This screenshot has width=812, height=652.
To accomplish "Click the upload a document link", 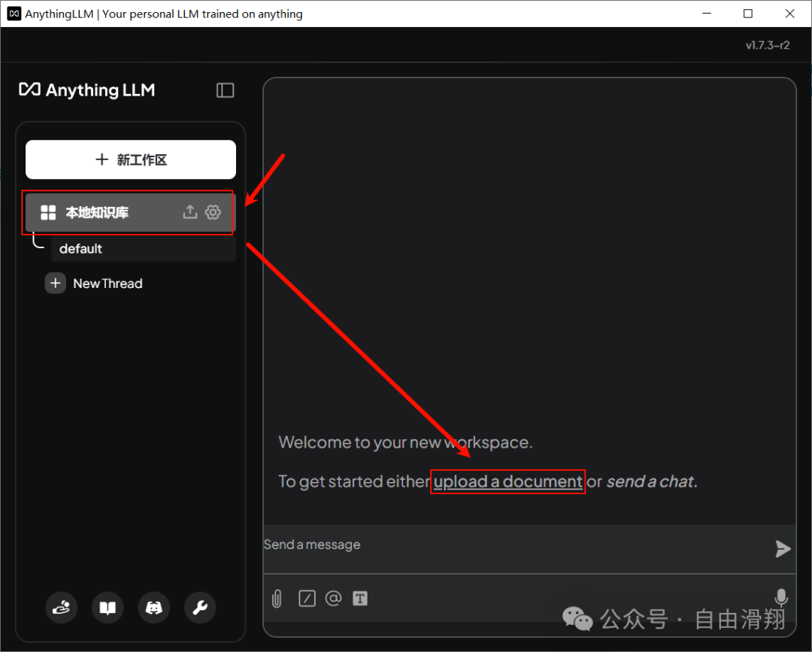I will click(x=508, y=481).
